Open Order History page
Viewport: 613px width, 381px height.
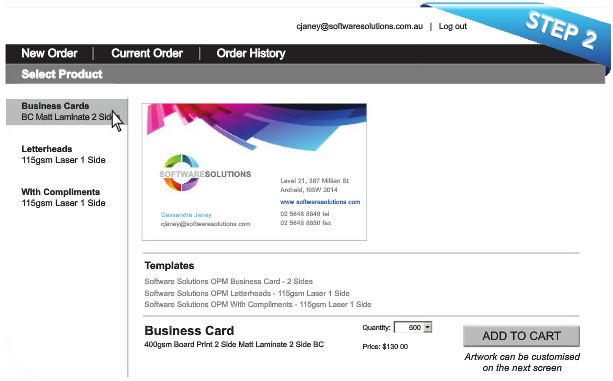[251, 53]
